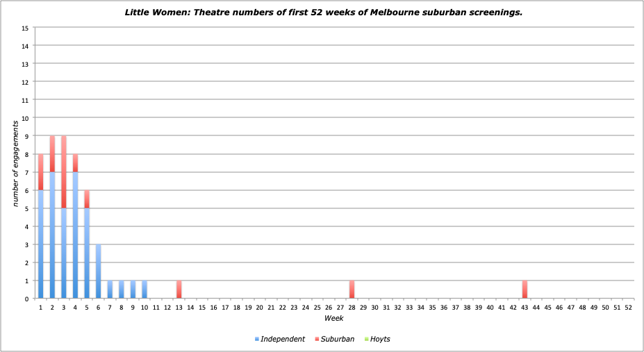
Task: Select the 'number of engagements' axis title
Action: click(x=15, y=163)
